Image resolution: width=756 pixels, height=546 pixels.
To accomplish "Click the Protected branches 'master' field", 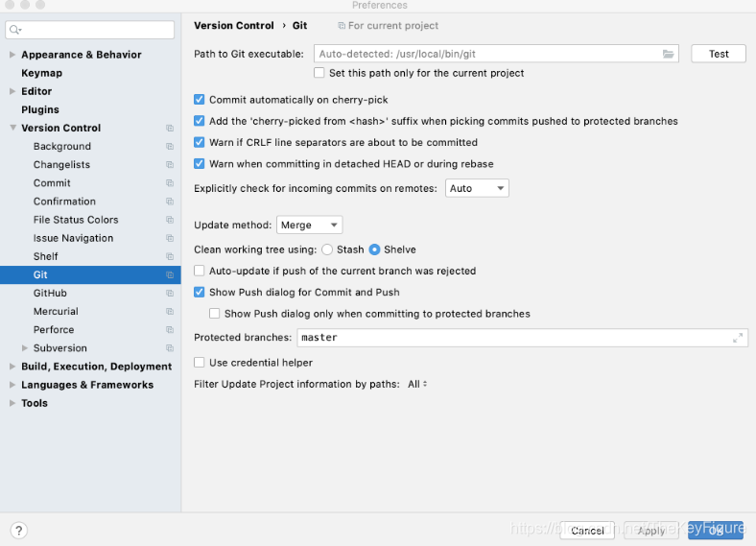I will tap(523, 338).
